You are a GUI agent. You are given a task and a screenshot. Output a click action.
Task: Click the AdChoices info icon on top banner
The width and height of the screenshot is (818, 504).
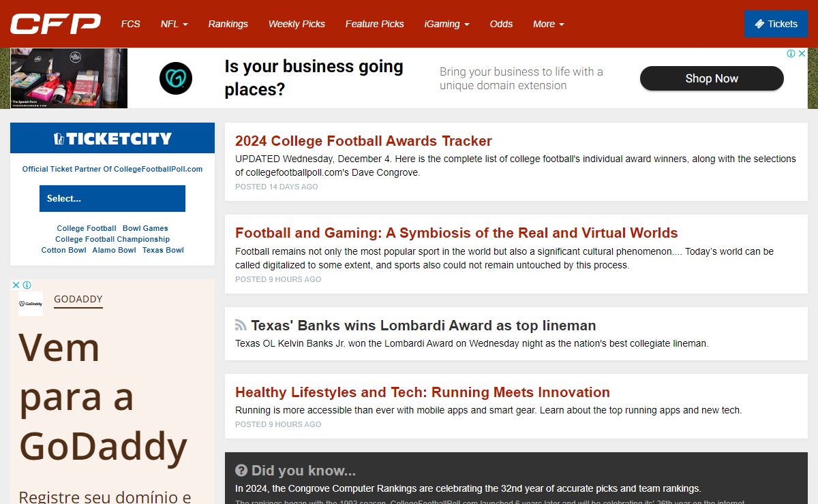pyautogui.click(x=791, y=54)
